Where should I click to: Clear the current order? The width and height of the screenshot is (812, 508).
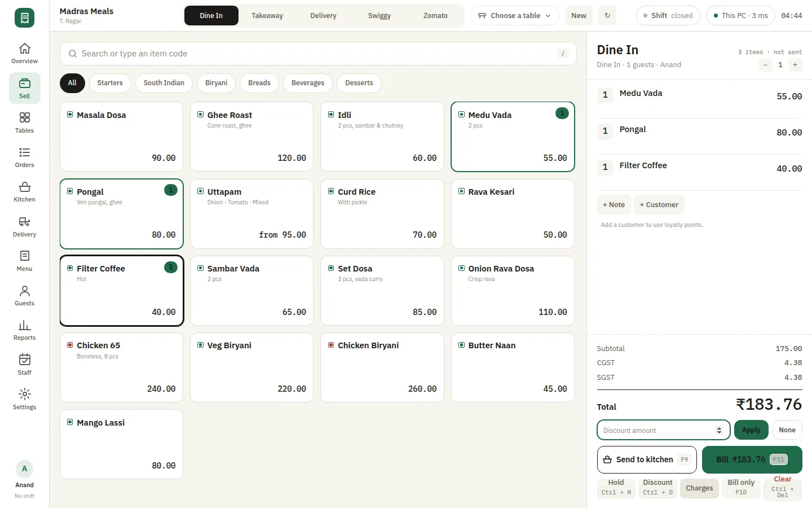click(783, 488)
